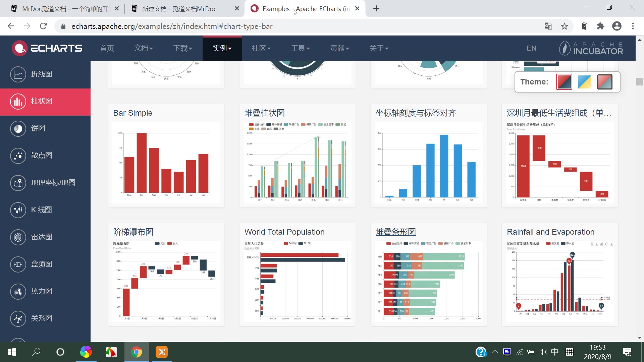This screenshot has width=644, height=362.
Task: Select the 折线图 (line chart) category icon
Action: tap(18, 74)
